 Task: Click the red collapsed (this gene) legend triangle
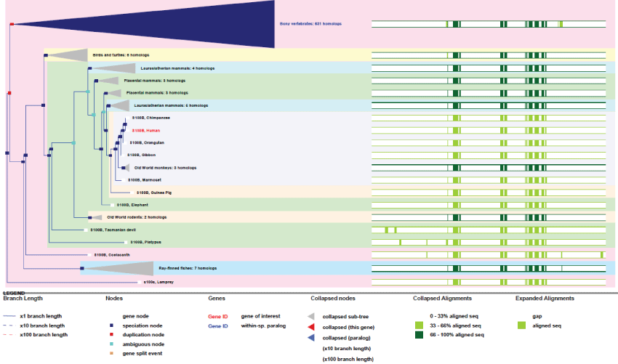(x=311, y=327)
